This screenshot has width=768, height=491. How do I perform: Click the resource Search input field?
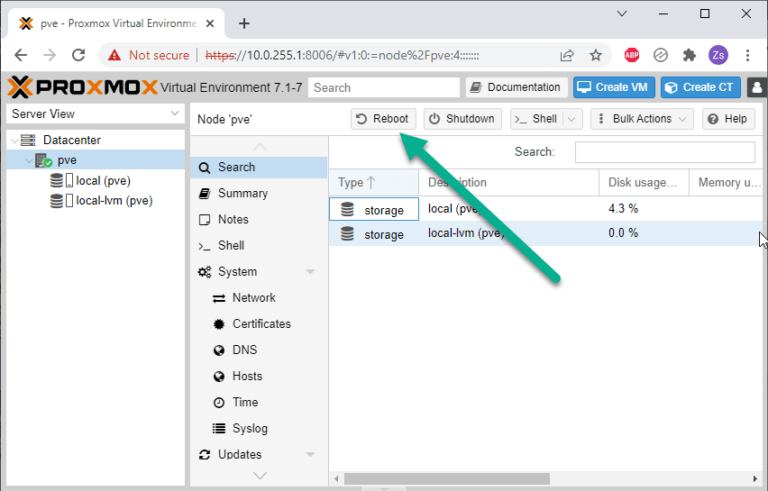[665, 152]
